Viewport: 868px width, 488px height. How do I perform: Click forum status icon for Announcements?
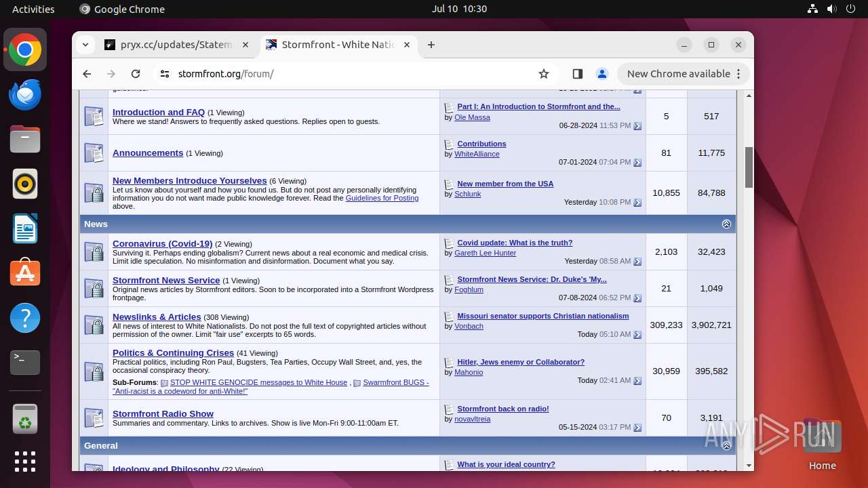coord(94,153)
